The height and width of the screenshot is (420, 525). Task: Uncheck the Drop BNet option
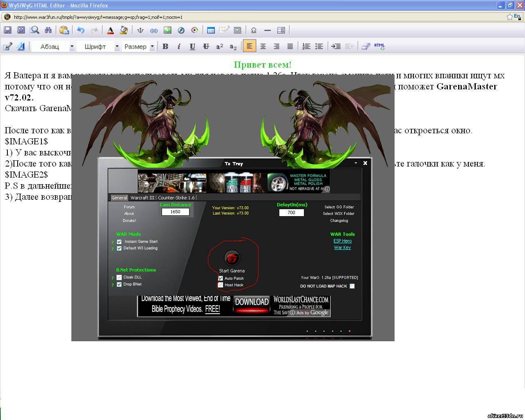pyautogui.click(x=119, y=284)
